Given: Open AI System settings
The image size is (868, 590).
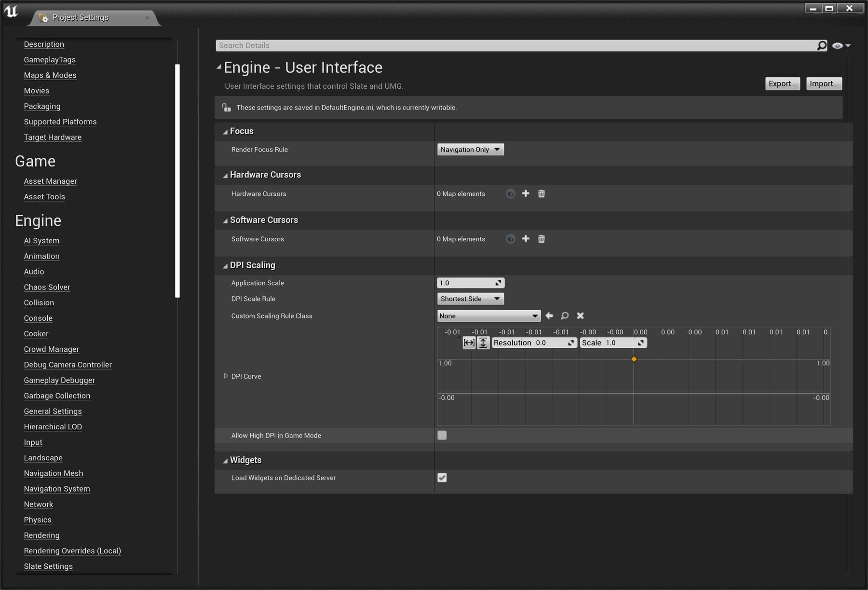Looking at the screenshot, I should (41, 241).
